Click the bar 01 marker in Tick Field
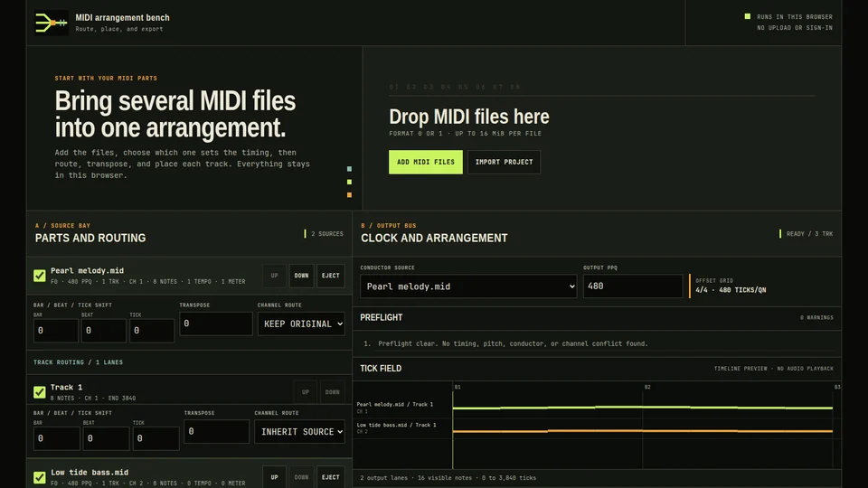 tap(458, 387)
